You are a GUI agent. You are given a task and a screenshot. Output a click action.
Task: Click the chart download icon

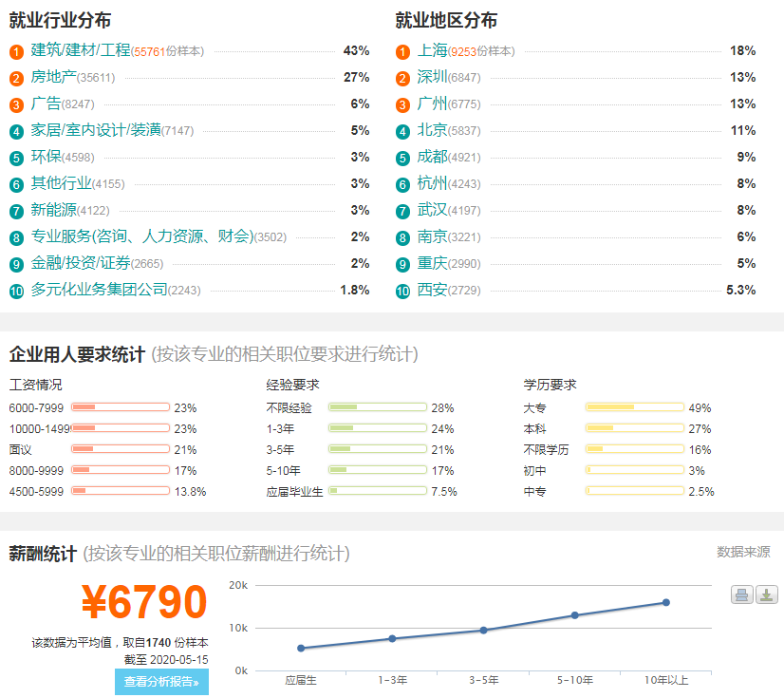(x=767, y=594)
